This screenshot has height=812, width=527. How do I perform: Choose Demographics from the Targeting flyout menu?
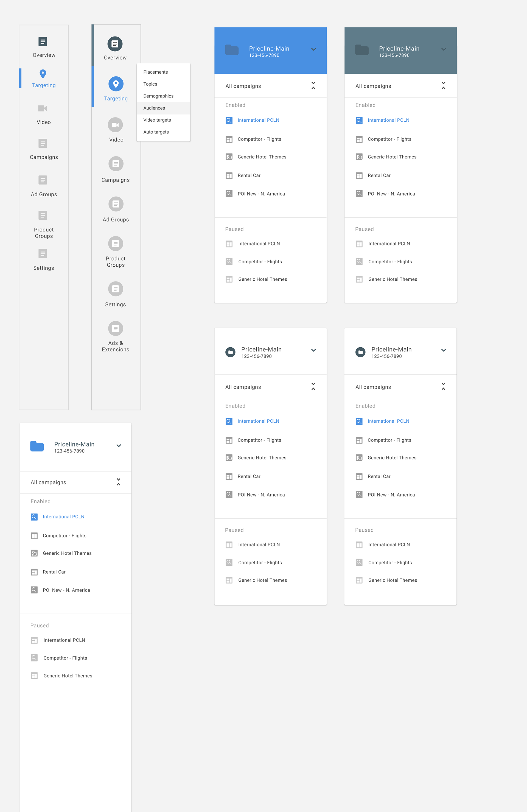point(163,96)
